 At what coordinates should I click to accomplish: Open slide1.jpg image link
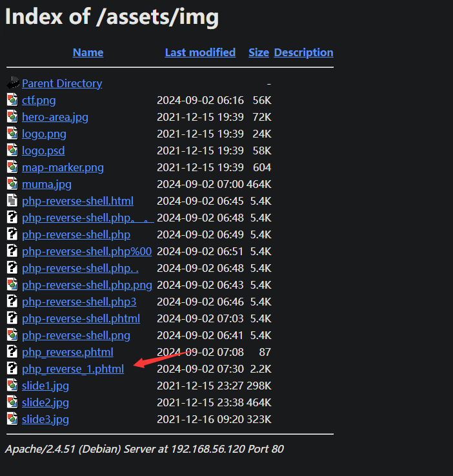pyautogui.click(x=45, y=386)
